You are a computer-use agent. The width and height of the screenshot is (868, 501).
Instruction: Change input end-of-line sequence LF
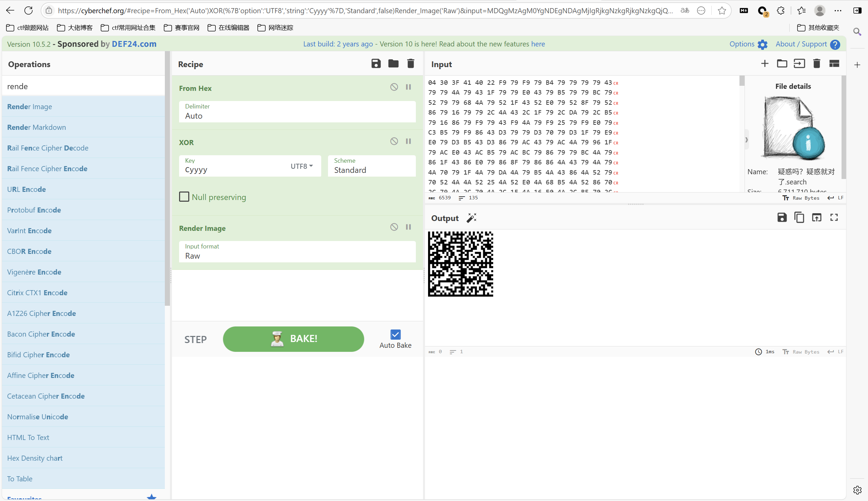[x=836, y=198]
